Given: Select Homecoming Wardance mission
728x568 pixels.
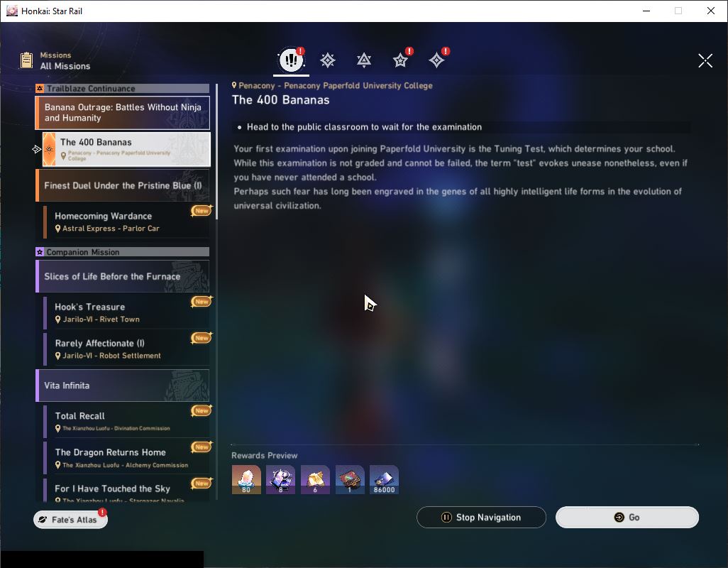Looking at the screenshot, I should click(x=126, y=222).
